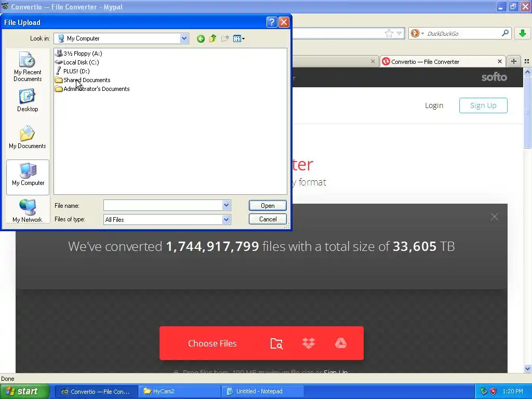Switch to Convertio taskbar button
Screen dimensions: 532x399
pos(96,392)
